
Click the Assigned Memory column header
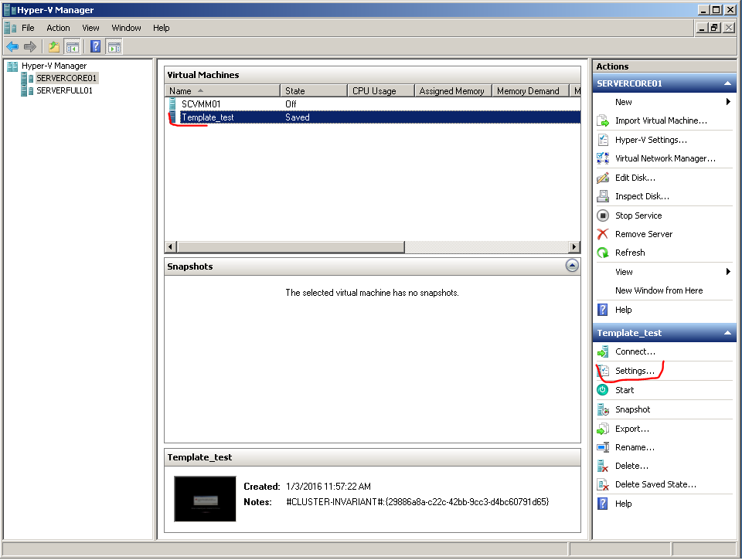pos(454,91)
